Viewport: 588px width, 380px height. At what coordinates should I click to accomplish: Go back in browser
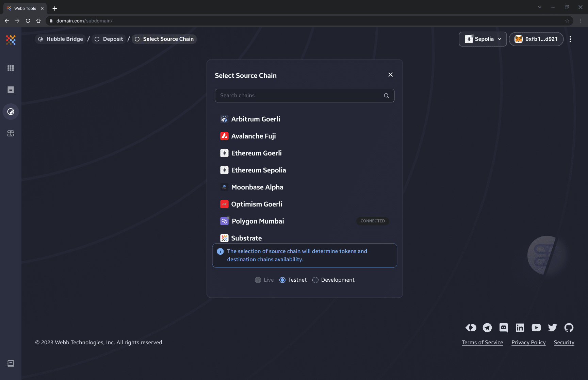[7, 21]
